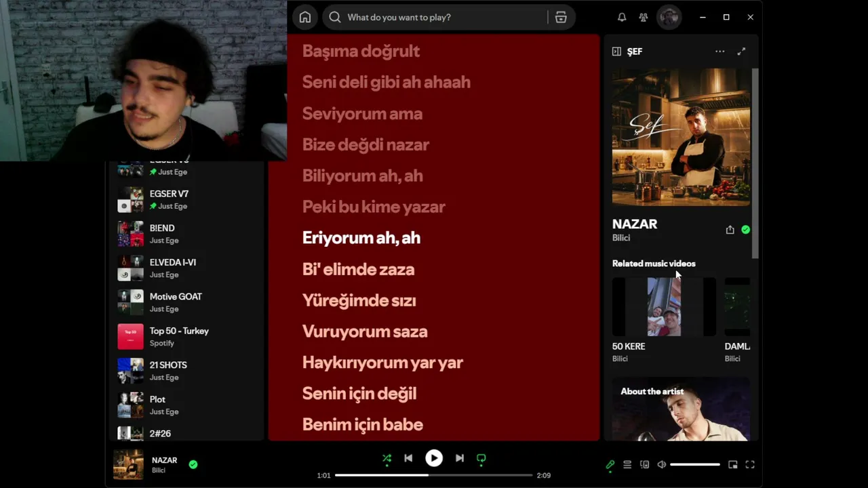
Task: Jump to lyric 'Senin için değil'
Action: coord(359,394)
